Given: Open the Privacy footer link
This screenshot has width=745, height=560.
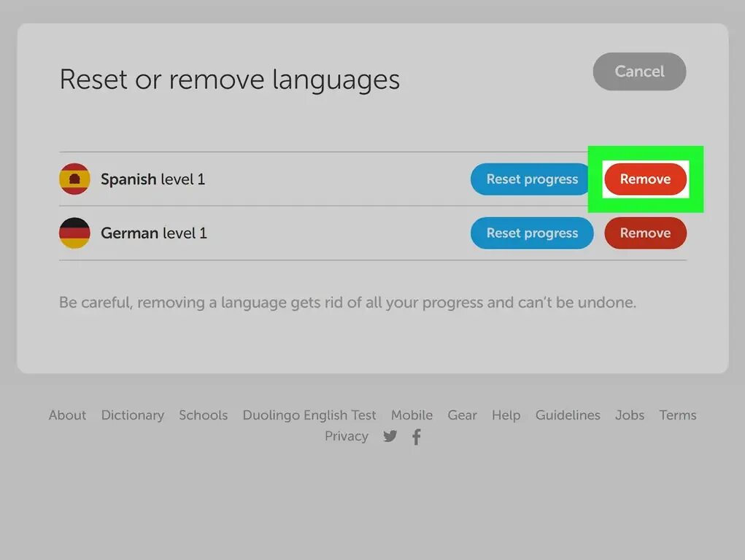Looking at the screenshot, I should (x=347, y=436).
